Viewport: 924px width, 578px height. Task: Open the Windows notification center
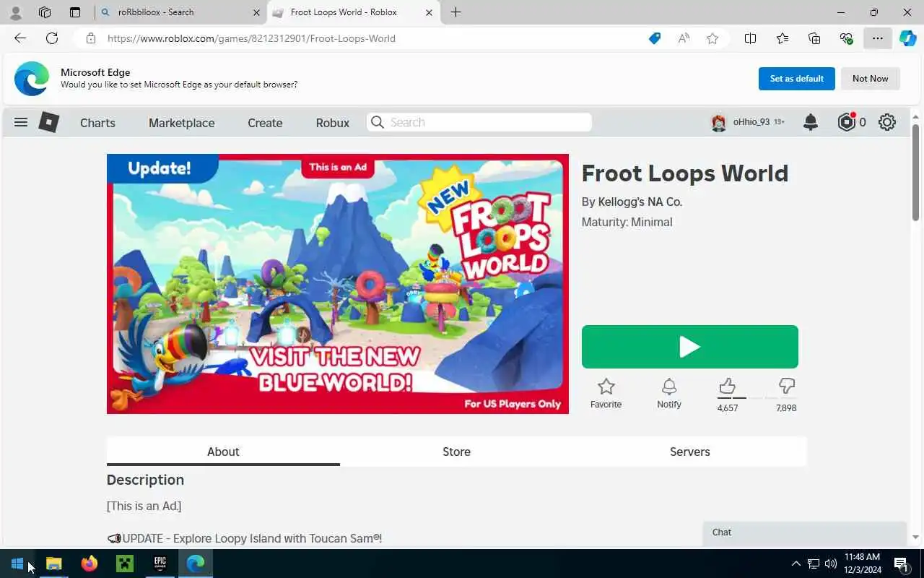pos(901,564)
